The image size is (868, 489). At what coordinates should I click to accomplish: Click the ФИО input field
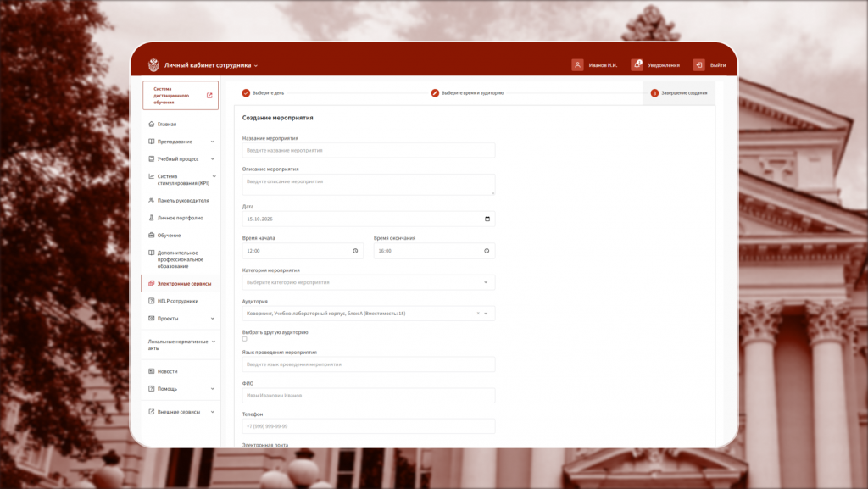point(369,396)
